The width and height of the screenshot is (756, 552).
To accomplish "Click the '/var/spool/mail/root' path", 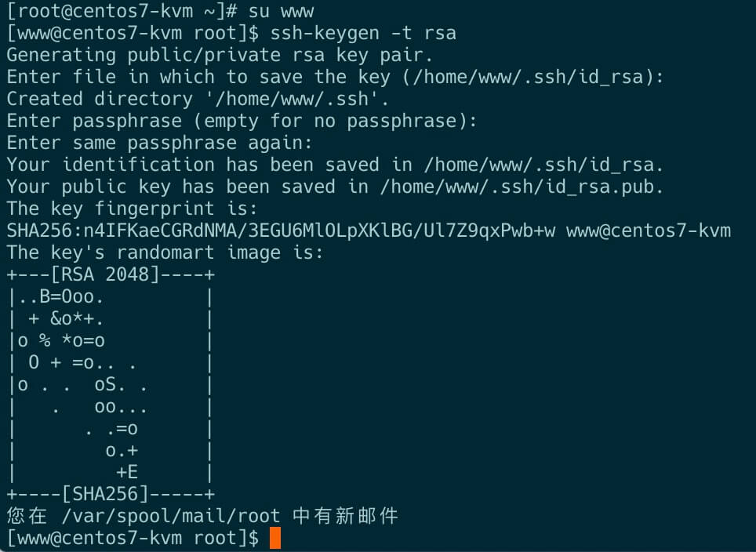I will click(171, 516).
